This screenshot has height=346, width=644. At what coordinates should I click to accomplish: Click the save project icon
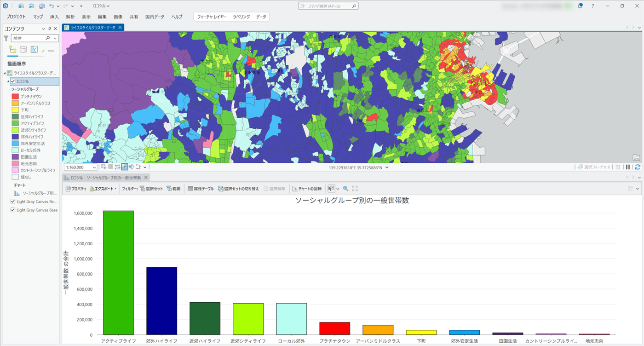[x=42, y=6]
